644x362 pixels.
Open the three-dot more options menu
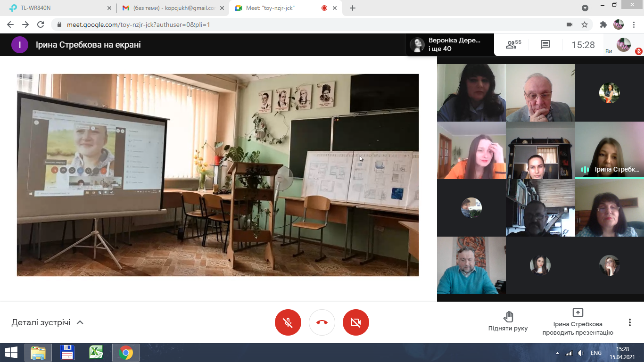point(629,322)
